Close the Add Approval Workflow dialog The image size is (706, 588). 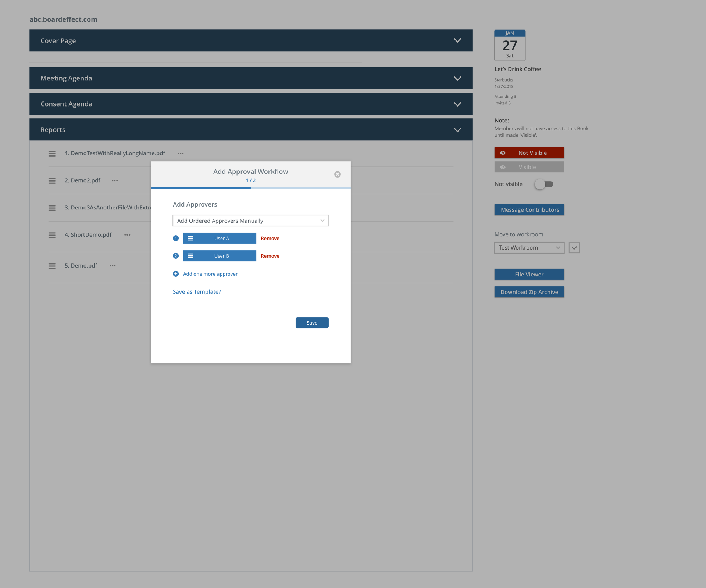(x=337, y=174)
